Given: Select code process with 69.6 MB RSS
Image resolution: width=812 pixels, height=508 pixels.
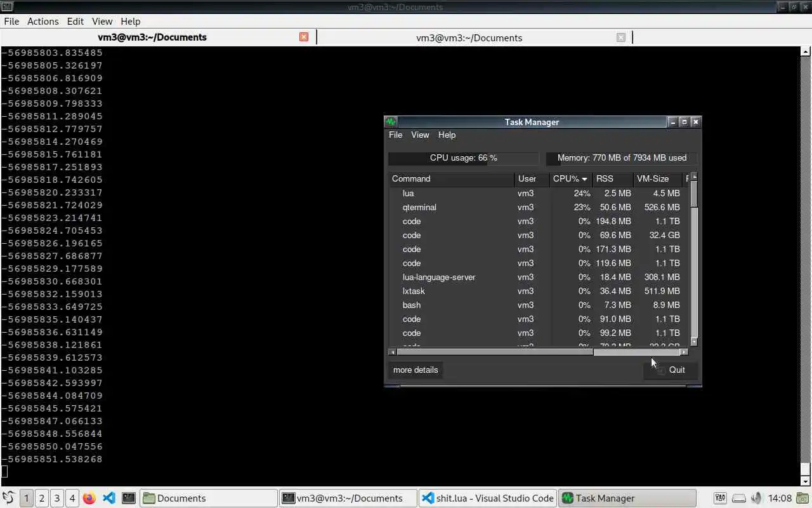Looking at the screenshot, I should tap(539, 235).
